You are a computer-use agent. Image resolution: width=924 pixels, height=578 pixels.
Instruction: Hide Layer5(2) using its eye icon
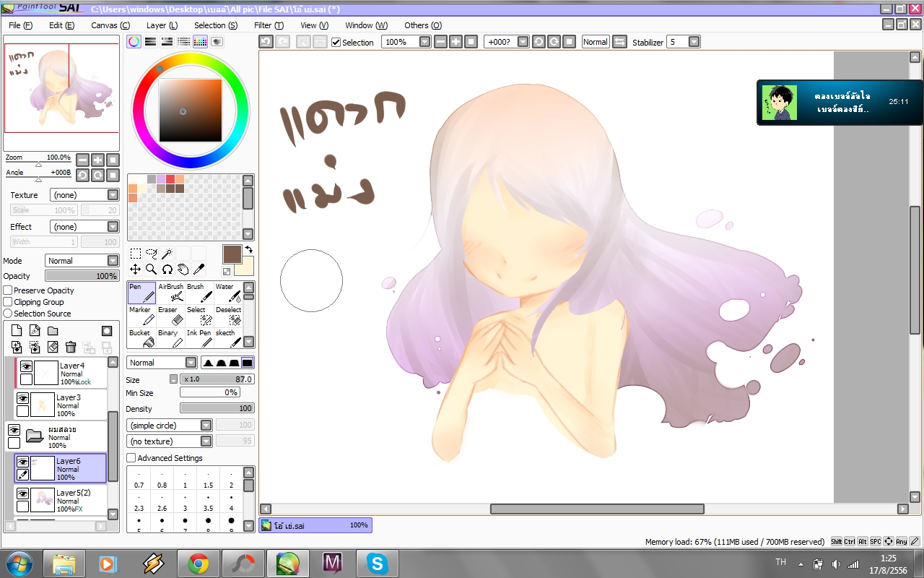point(22,494)
